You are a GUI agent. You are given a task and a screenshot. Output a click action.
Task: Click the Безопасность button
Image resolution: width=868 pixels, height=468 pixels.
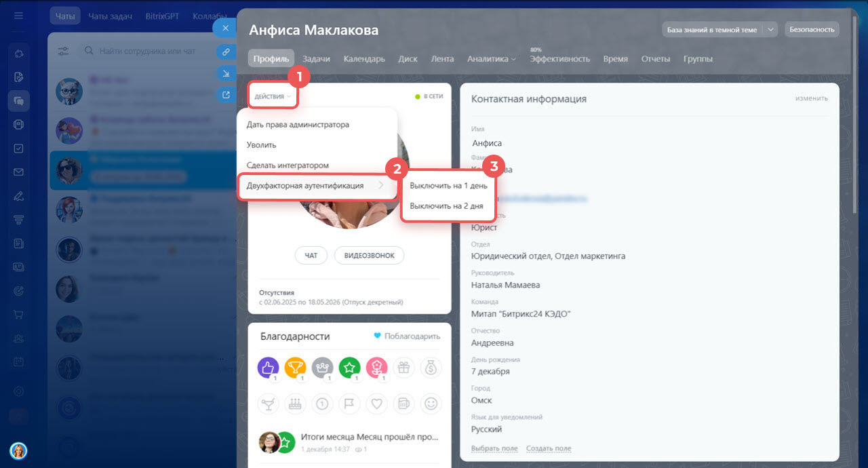click(x=812, y=30)
